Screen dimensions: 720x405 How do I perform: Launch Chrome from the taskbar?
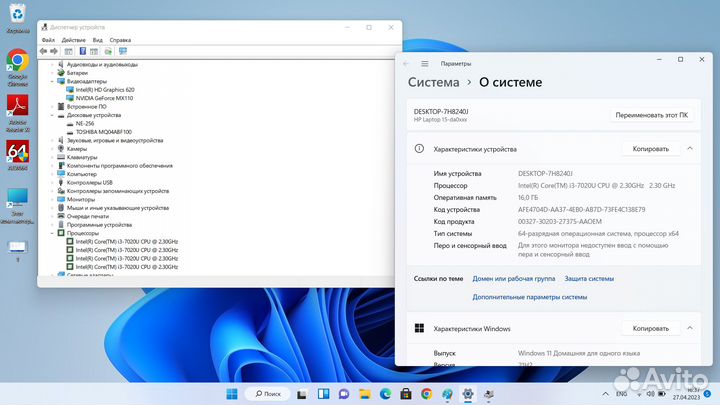427,394
